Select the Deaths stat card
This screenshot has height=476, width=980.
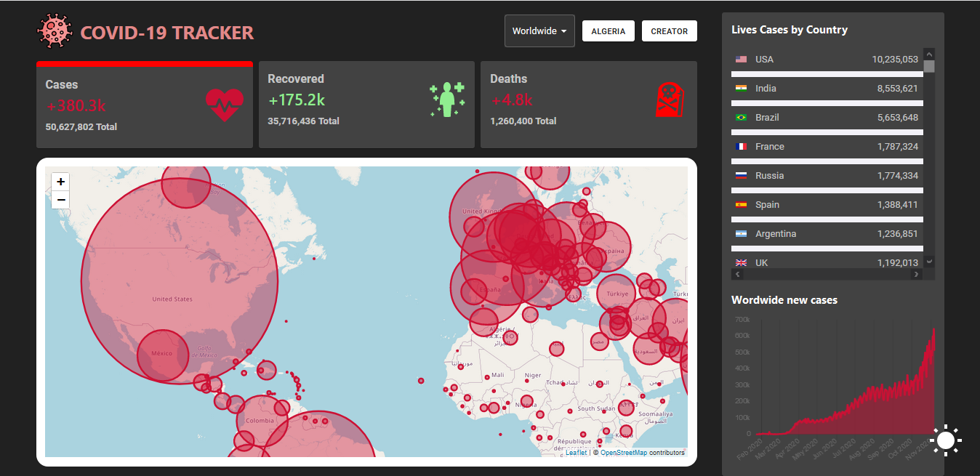588,105
